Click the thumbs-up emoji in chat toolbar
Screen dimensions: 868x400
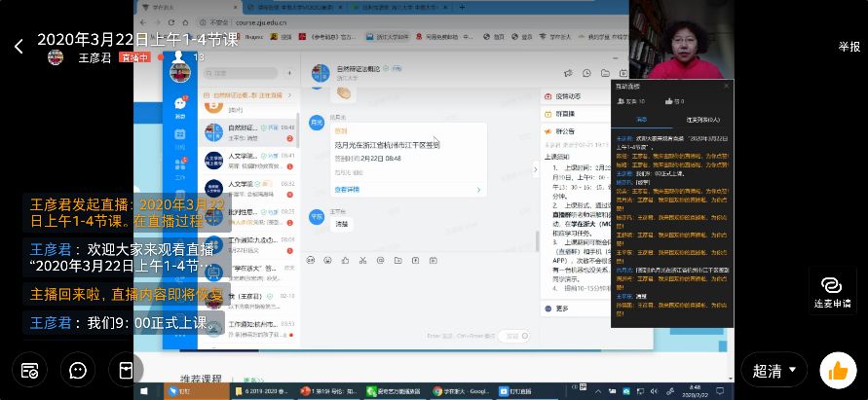point(346,260)
